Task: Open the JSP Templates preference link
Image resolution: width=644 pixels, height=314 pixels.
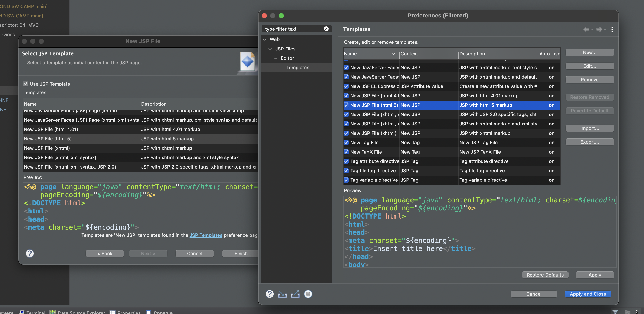Action: 205,235
